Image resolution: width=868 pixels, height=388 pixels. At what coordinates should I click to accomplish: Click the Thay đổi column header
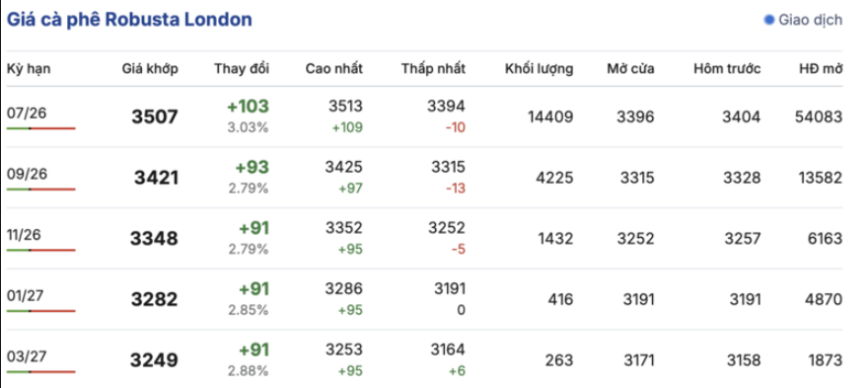point(242,69)
